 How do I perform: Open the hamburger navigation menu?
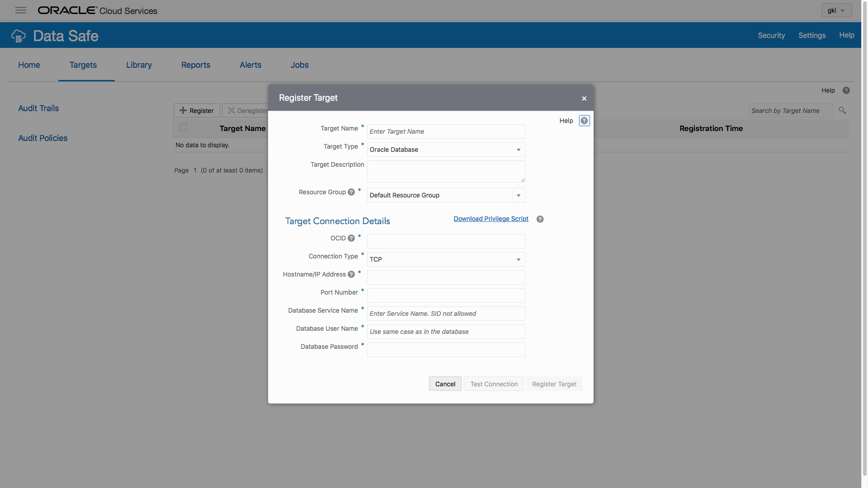21,10
